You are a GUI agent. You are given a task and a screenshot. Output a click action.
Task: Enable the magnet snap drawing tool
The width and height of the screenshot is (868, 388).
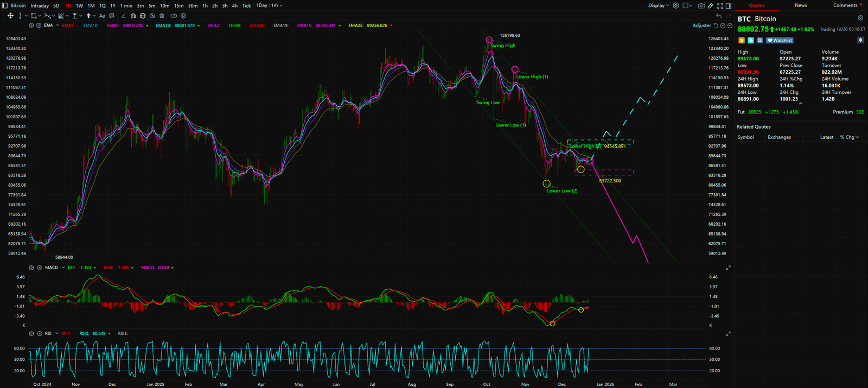(133, 16)
